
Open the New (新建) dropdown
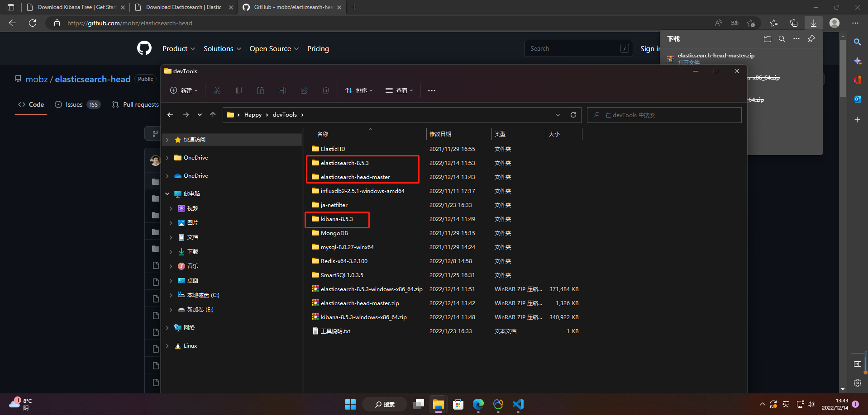(184, 90)
